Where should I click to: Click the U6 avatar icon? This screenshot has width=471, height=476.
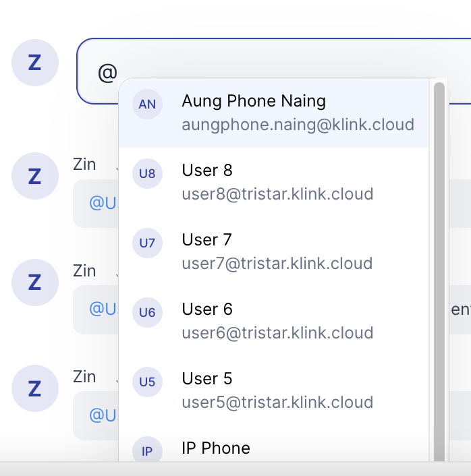[147, 313]
